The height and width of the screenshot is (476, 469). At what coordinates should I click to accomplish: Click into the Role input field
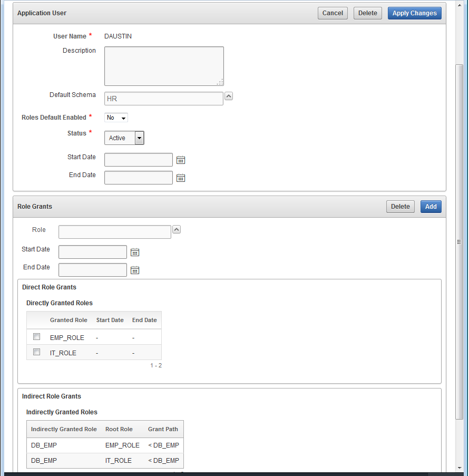(114, 232)
